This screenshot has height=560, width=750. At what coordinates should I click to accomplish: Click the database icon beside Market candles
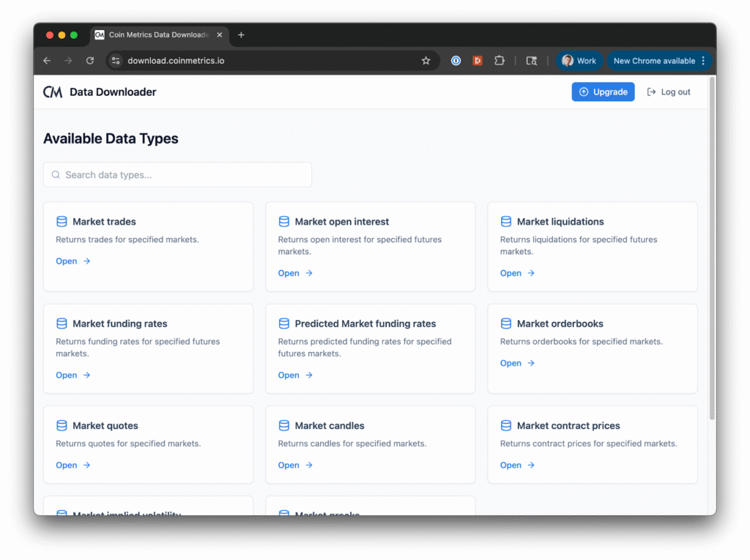284,425
